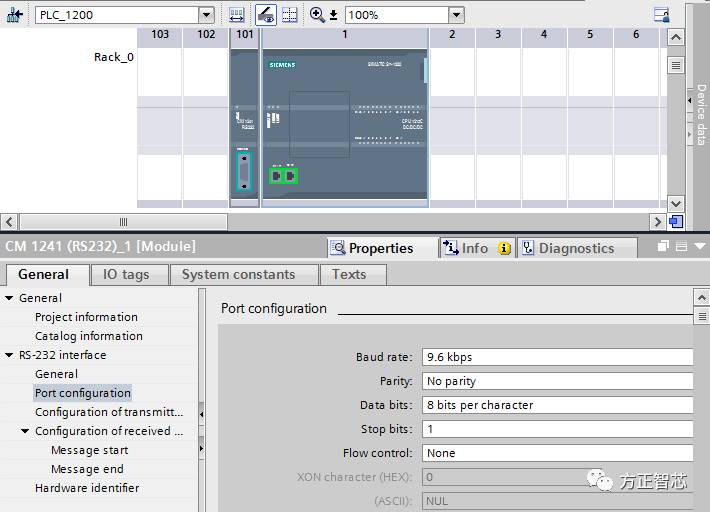
Task: Click the network view icon left of PLC_1200
Action: (15, 15)
